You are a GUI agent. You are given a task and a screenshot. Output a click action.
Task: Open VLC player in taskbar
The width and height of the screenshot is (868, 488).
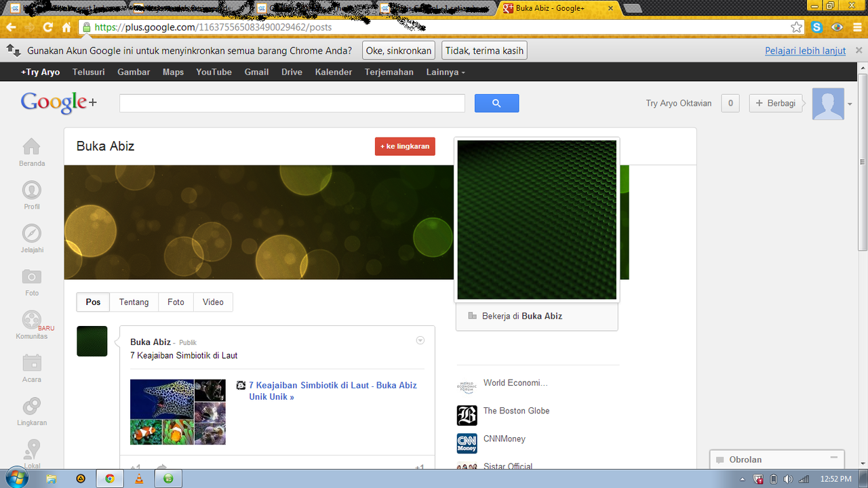point(139,479)
